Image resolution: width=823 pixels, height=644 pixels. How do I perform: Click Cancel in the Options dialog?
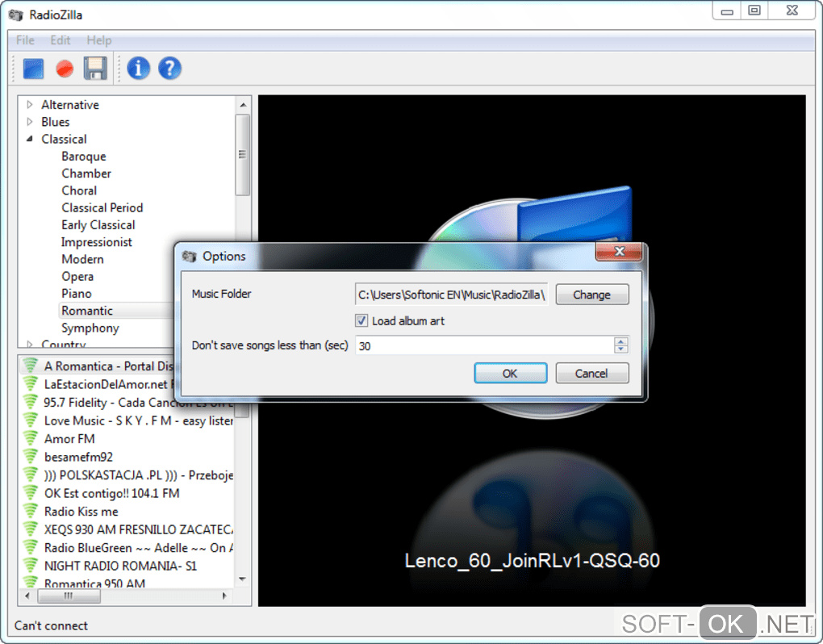592,373
